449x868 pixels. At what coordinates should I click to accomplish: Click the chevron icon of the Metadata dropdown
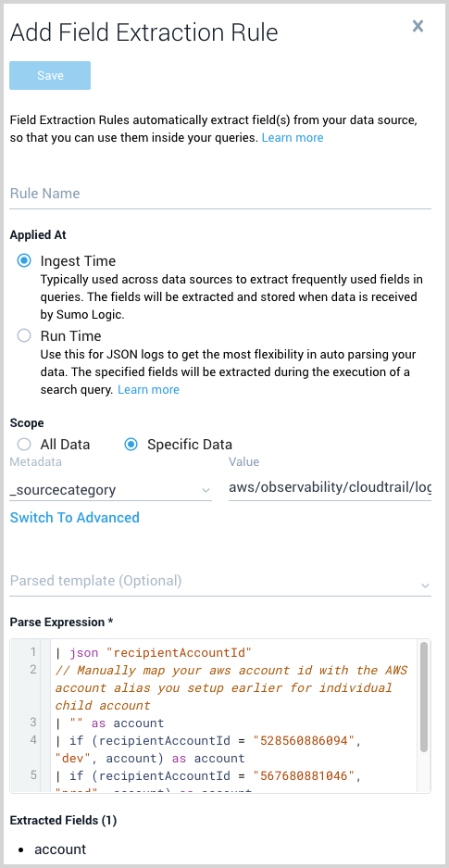[206, 490]
